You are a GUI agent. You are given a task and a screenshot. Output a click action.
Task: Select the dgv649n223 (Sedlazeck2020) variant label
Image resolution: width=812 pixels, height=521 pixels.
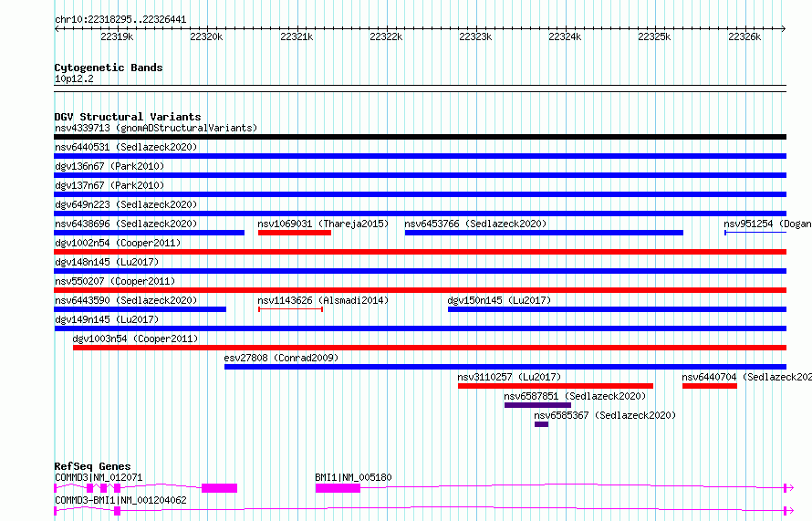pos(126,204)
